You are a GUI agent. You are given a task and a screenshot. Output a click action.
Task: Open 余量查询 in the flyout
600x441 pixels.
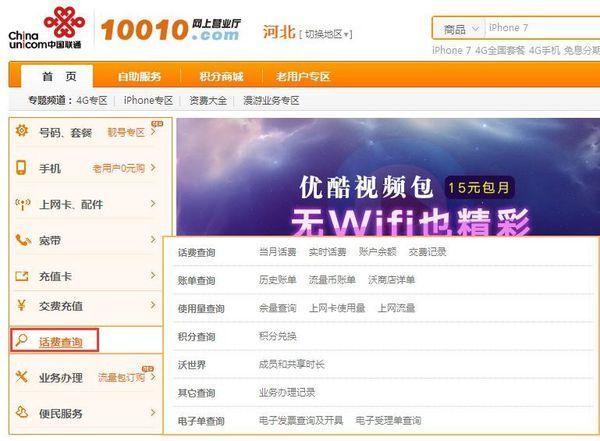[x=277, y=308]
